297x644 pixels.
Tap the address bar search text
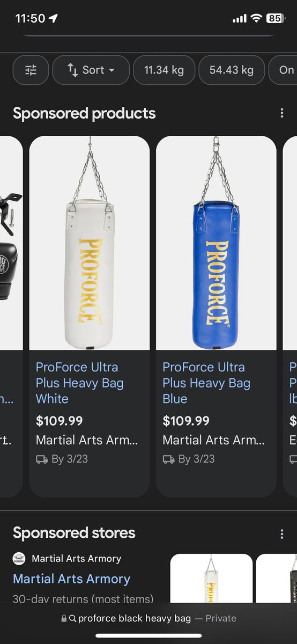[135, 618]
